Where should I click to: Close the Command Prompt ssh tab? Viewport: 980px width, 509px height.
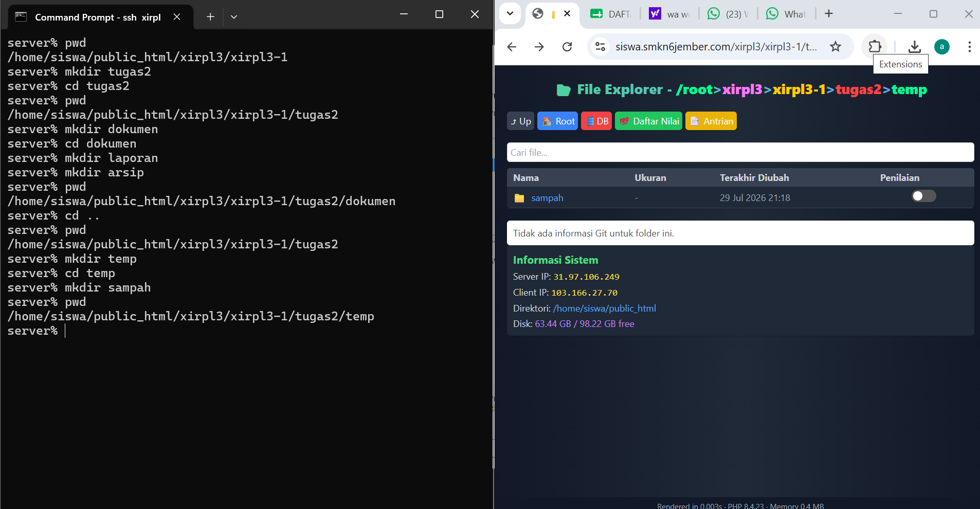(x=177, y=17)
